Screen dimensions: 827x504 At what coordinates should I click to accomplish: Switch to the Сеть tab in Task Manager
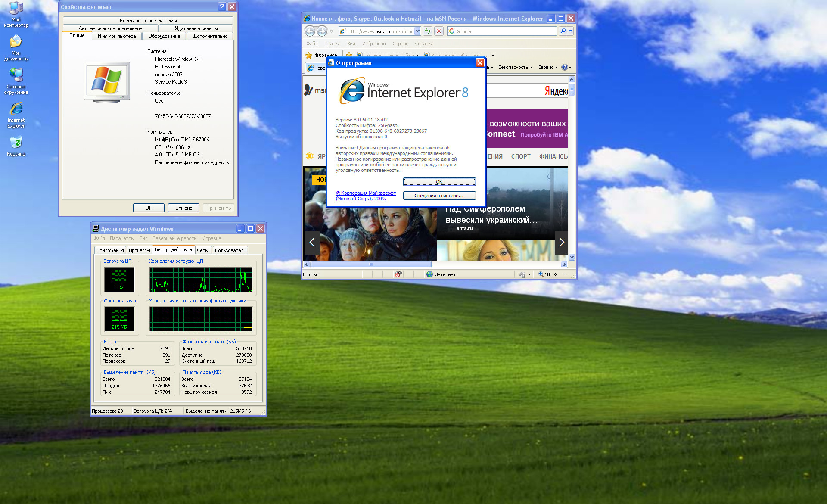[202, 250]
